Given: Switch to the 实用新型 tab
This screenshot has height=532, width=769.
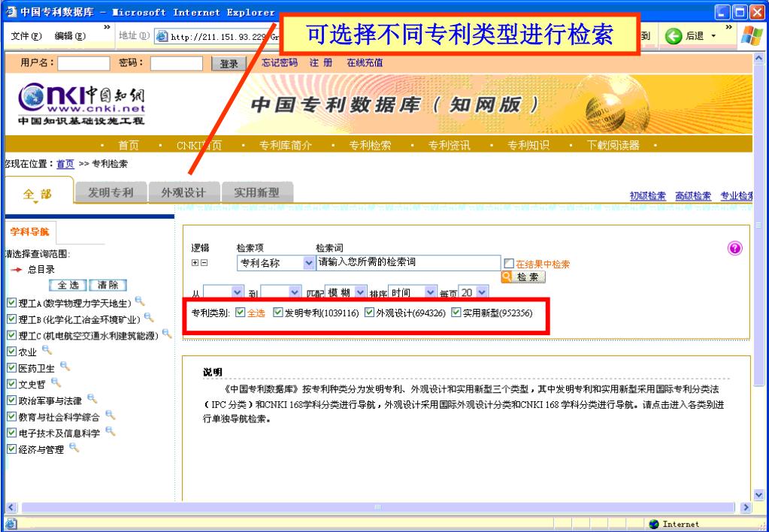Looking at the screenshot, I should (257, 192).
